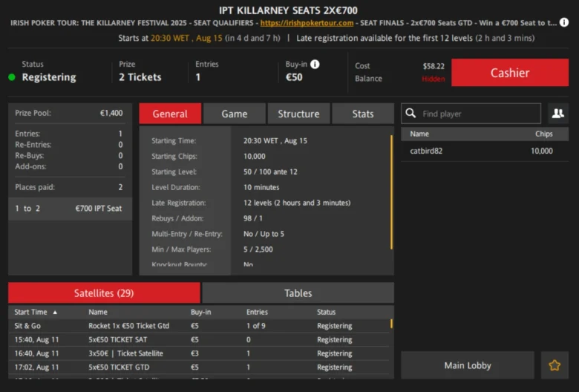
Task: Click the Registering status label
Action: [x=49, y=77]
